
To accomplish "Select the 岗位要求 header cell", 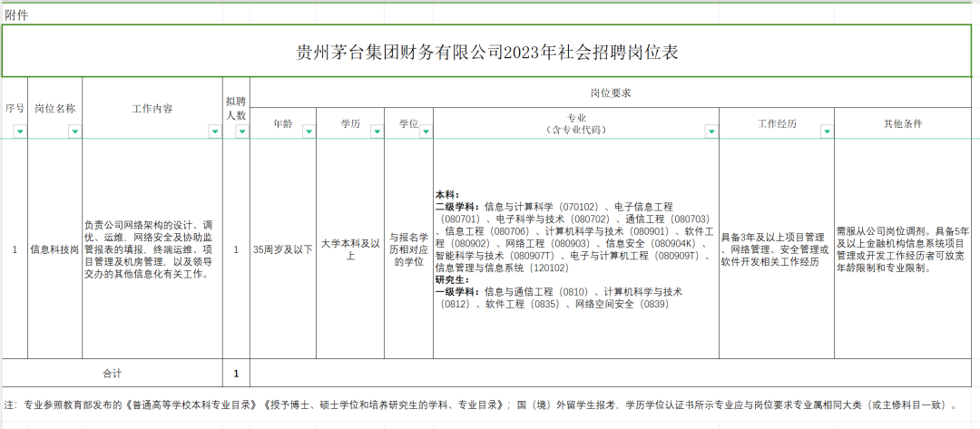I will pos(612,93).
